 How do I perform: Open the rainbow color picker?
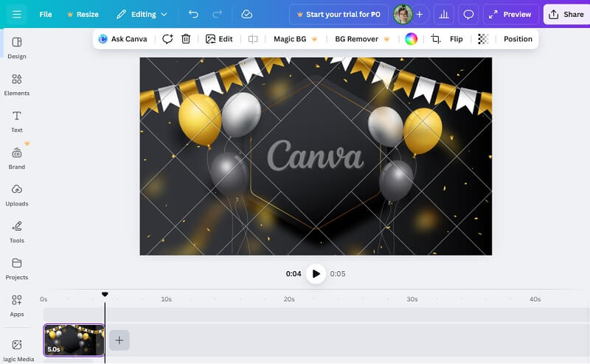pyautogui.click(x=411, y=39)
